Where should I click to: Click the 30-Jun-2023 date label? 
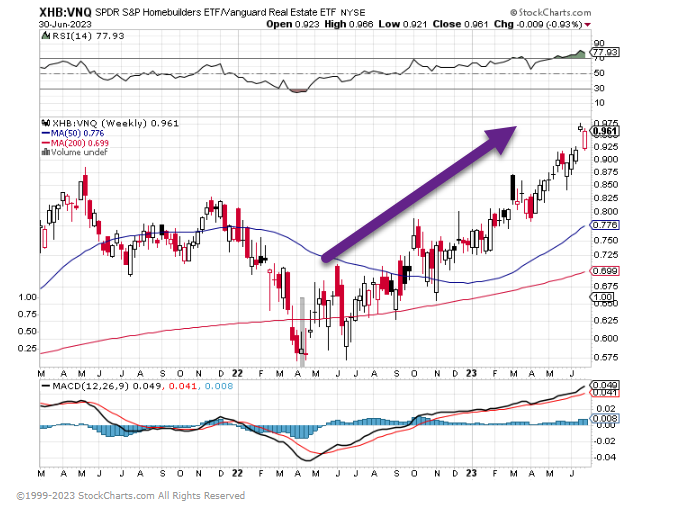64,24
